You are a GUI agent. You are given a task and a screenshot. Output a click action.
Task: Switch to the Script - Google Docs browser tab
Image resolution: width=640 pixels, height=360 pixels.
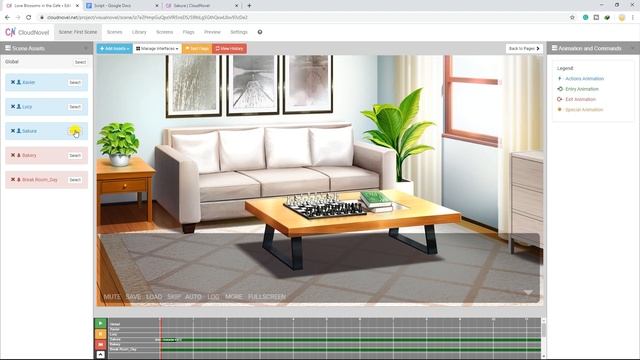(x=121, y=6)
